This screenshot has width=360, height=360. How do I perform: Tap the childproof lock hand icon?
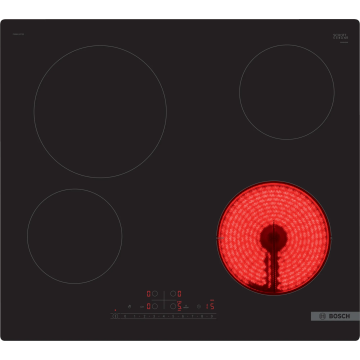(129, 306)
